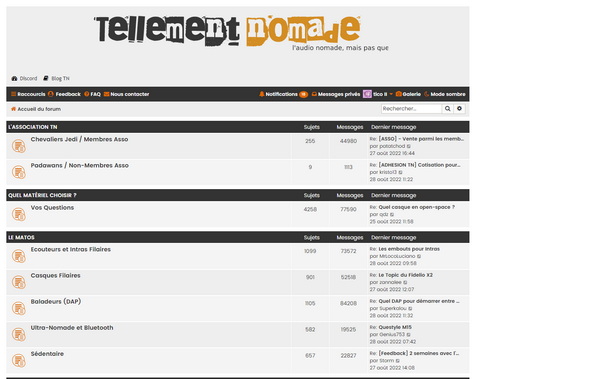Click forum icon beside Baladeurs (DAP)
The width and height of the screenshot is (600, 379).
tap(18, 308)
